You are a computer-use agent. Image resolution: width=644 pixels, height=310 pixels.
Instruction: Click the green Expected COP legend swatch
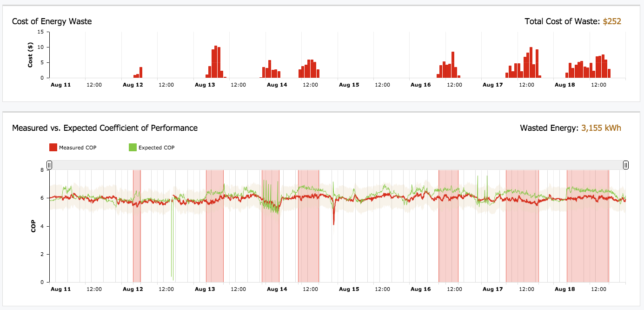pyautogui.click(x=133, y=148)
